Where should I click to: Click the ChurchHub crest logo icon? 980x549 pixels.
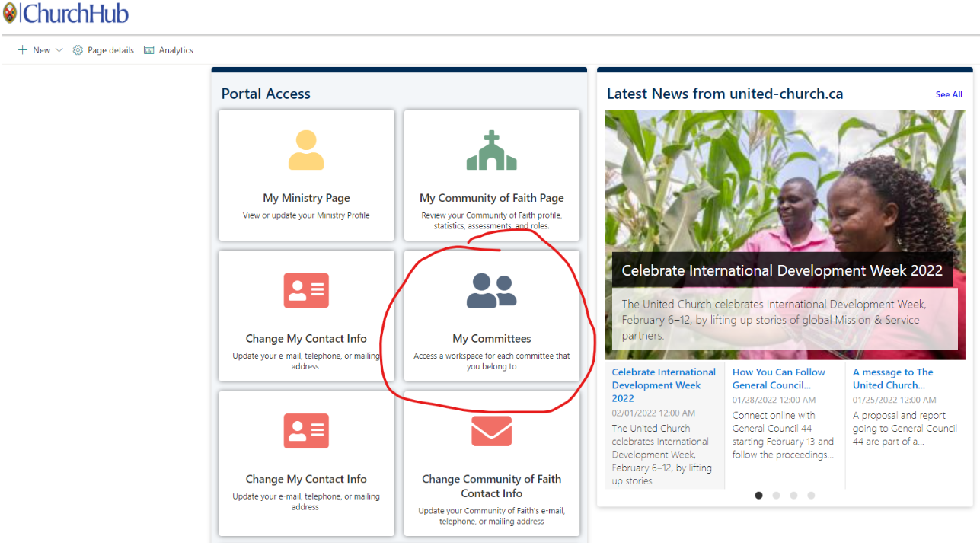[9, 13]
